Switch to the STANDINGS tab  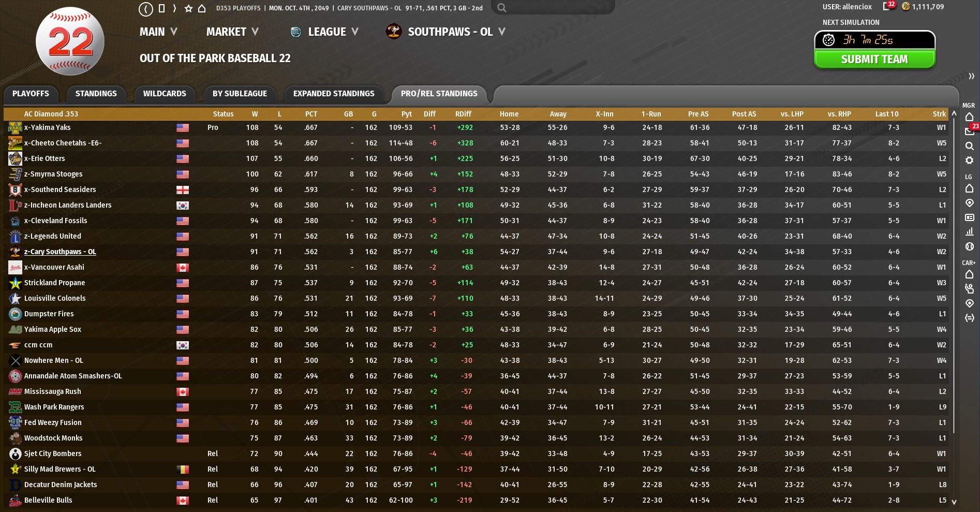96,94
